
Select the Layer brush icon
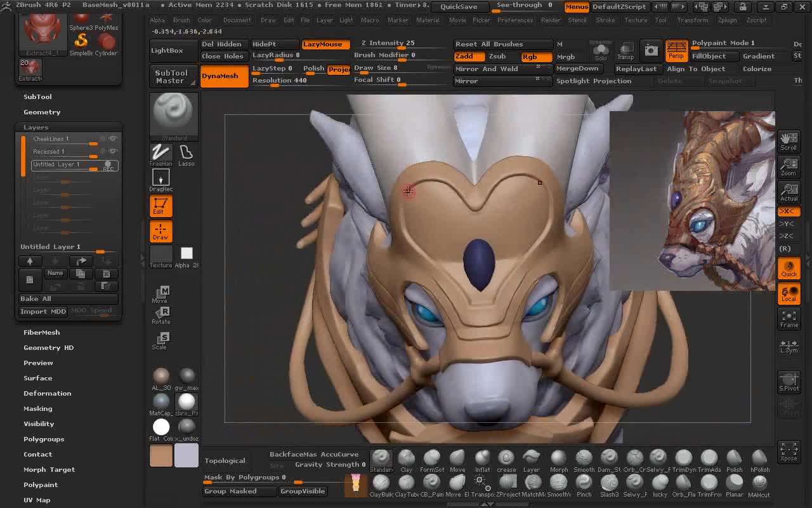(x=532, y=460)
